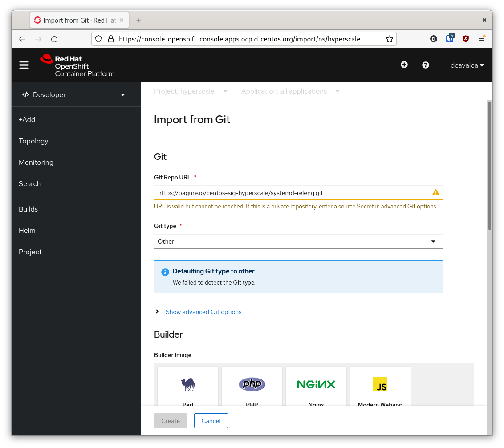Open the help question mark icon
504x448 pixels.
point(426,65)
